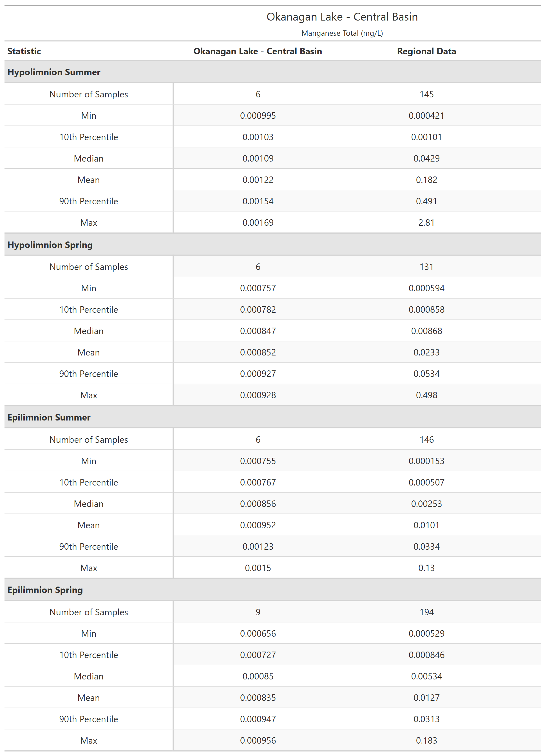
Task: Click the median value 0.0429
Action: click(x=426, y=158)
